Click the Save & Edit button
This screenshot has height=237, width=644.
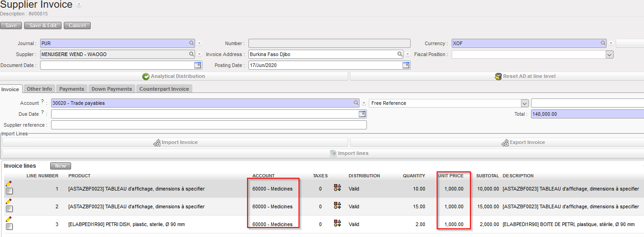(43, 26)
